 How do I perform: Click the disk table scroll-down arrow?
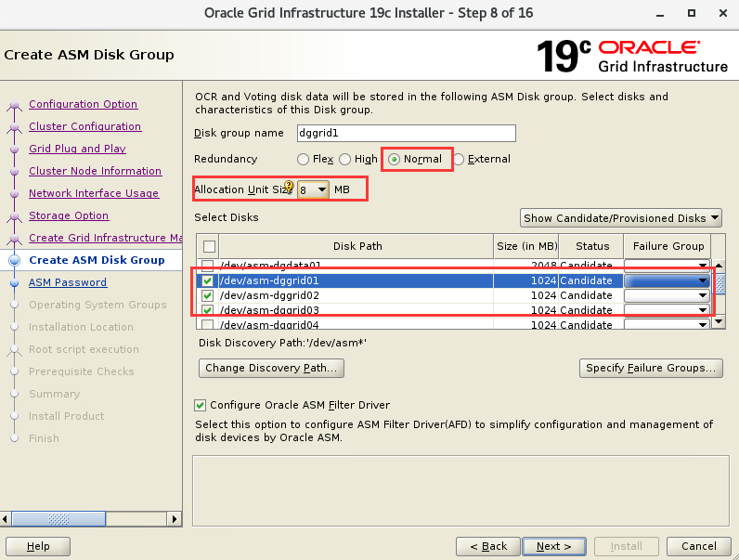tap(719, 322)
